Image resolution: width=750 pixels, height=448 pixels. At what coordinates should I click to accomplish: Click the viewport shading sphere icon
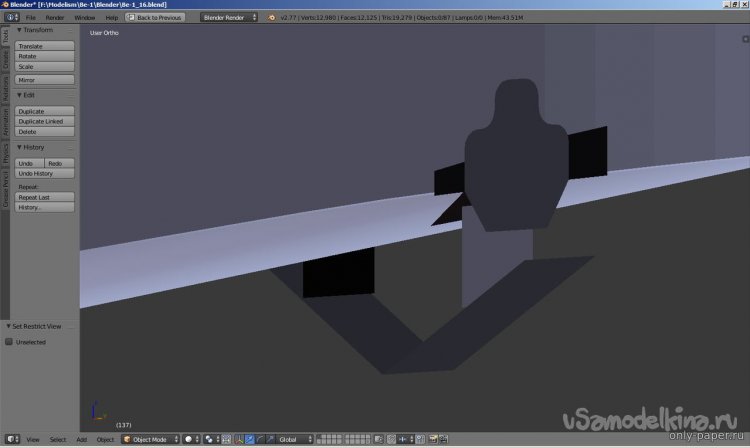189,439
